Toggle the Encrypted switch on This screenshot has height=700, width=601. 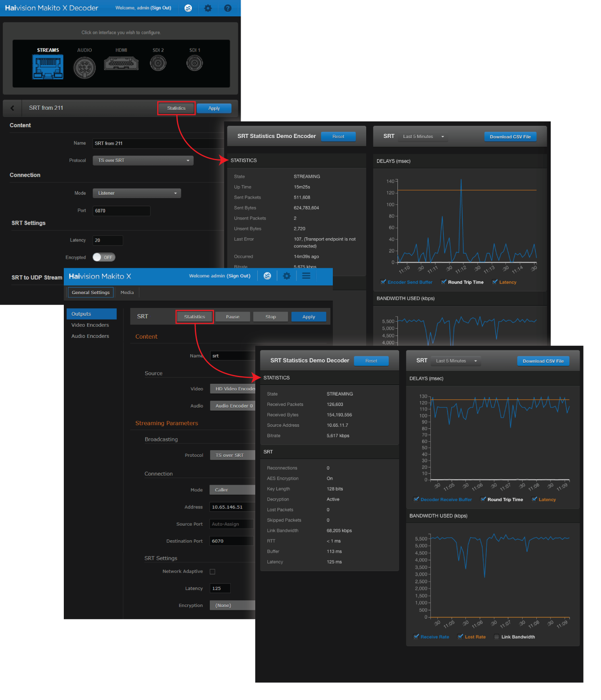coord(104,257)
